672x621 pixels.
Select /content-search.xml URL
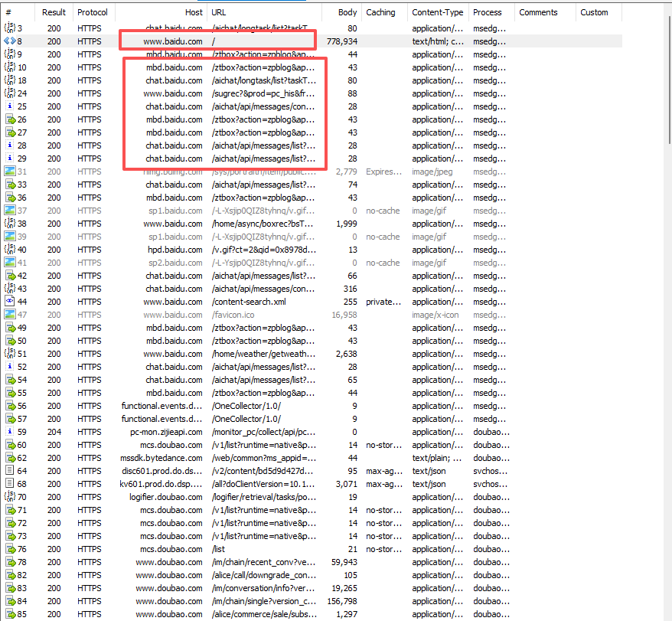pyautogui.click(x=249, y=302)
